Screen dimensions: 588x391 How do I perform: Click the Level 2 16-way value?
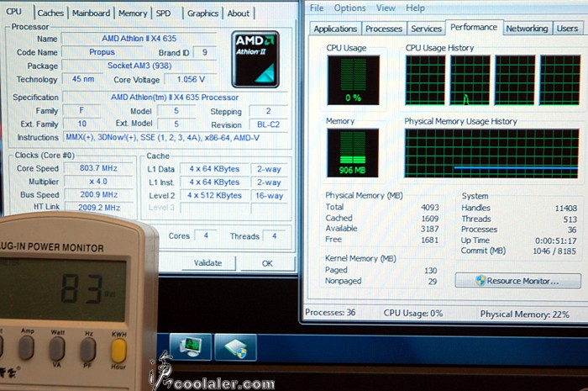270,195
